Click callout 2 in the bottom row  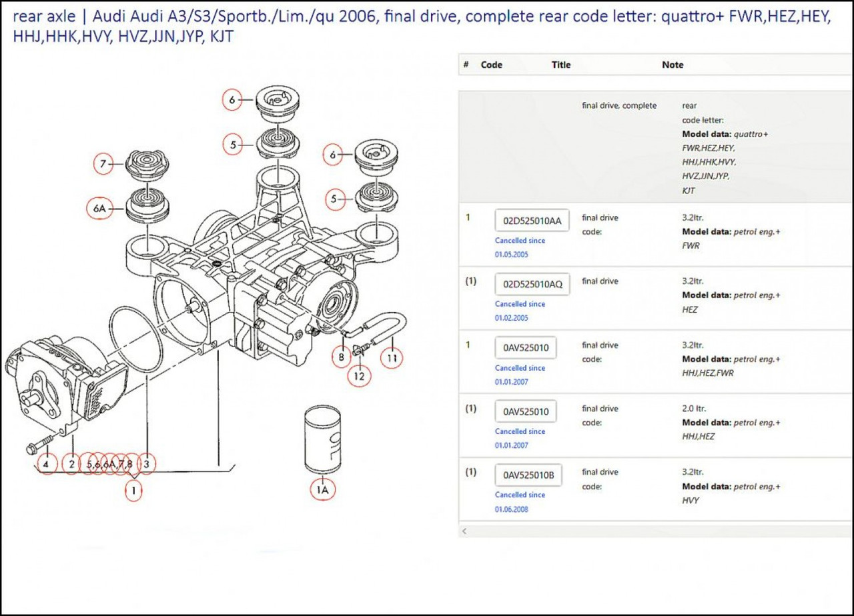(x=71, y=463)
